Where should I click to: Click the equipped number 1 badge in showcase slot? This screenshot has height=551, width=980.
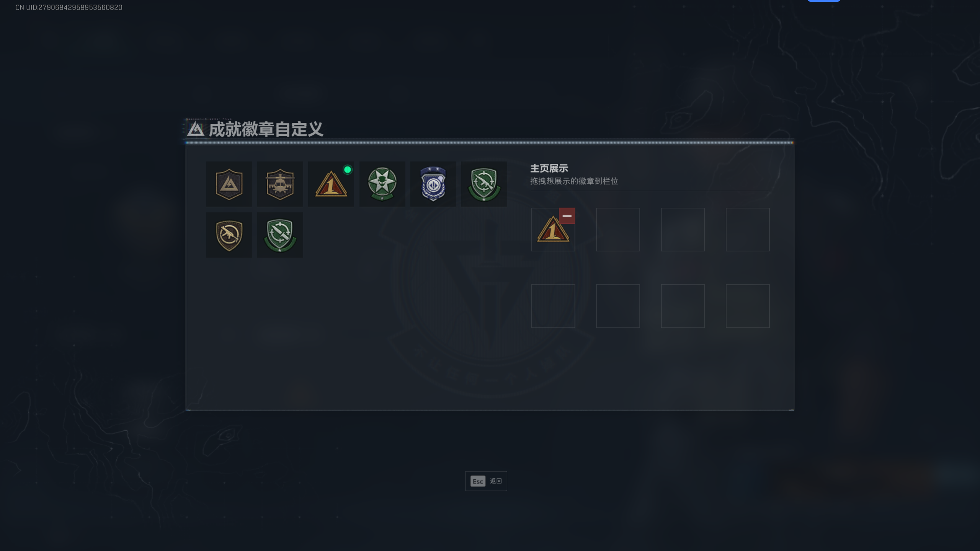click(x=553, y=230)
